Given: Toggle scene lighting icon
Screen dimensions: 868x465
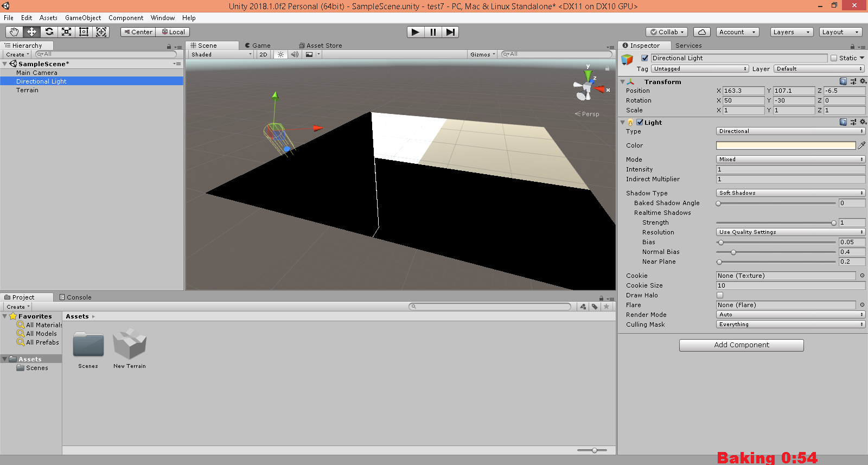Looking at the screenshot, I should tap(280, 54).
